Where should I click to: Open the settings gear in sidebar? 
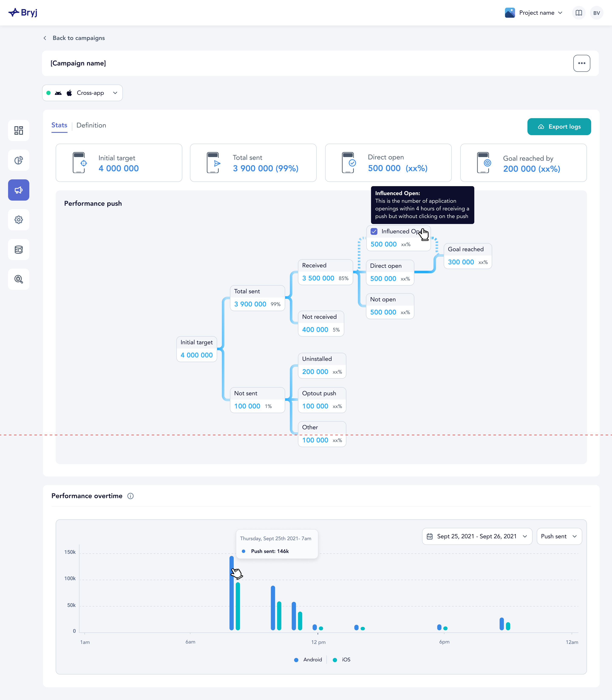click(x=18, y=220)
